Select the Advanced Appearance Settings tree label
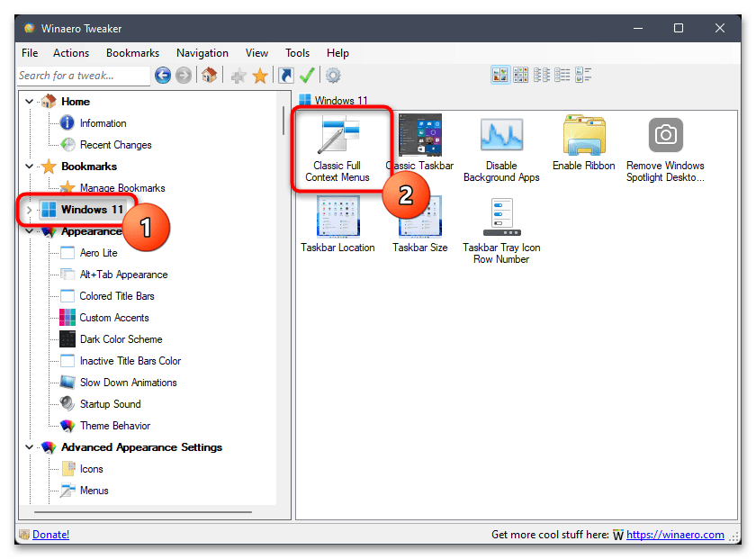 pyautogui.click(x=142, y=447)
